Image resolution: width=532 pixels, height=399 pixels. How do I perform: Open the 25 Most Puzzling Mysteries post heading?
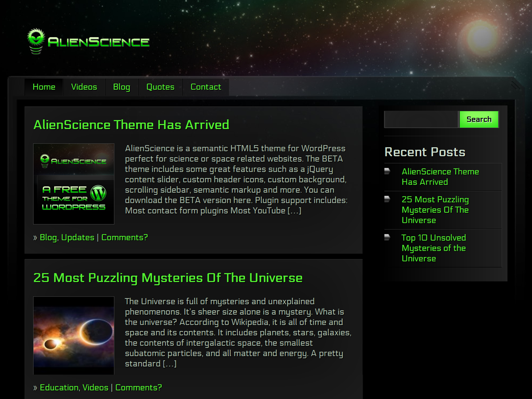(168, 278)
